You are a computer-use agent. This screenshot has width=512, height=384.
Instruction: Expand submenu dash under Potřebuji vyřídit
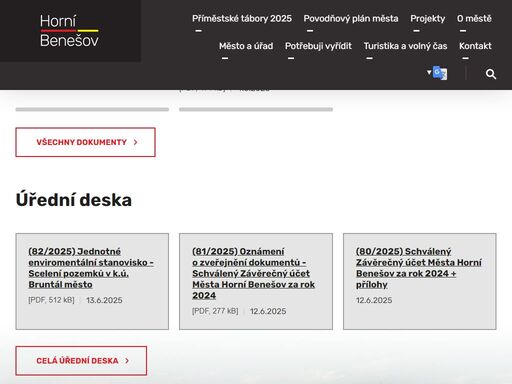click(x=291, y=58)
